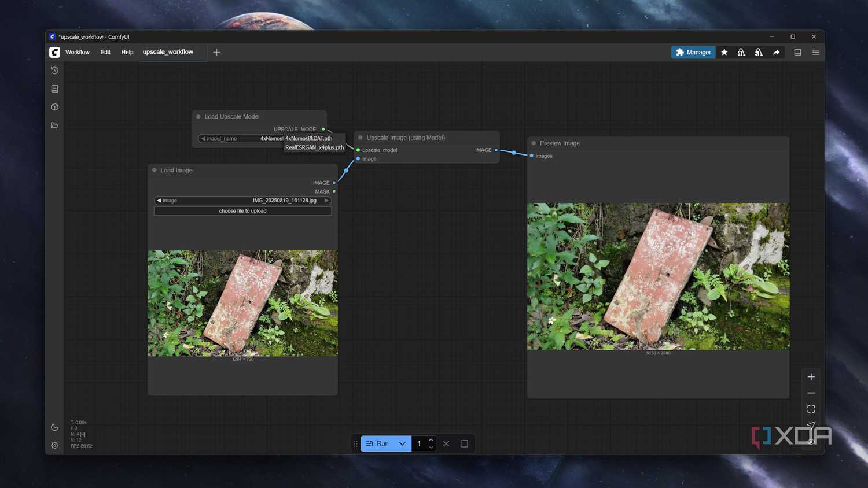This screenshot has height=488, width=868.
Task: Click the preview image output thumbnail
Action: (x=658, y=276)
